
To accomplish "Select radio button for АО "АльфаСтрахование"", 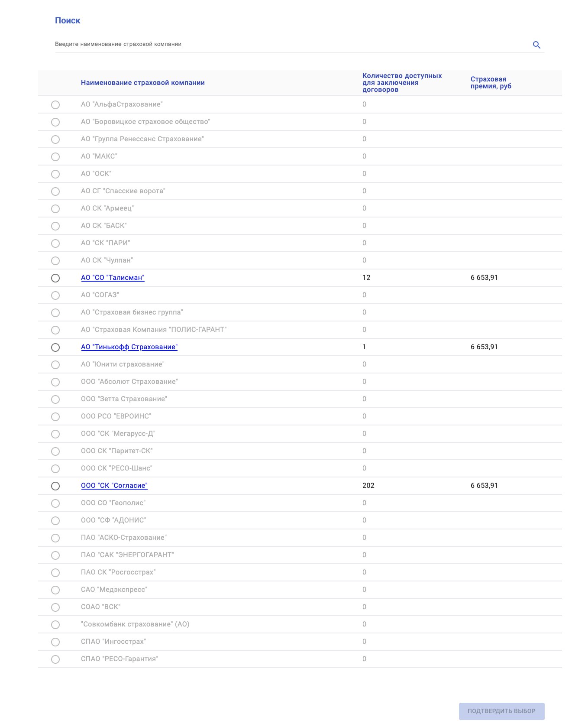I will click(55, 105).
